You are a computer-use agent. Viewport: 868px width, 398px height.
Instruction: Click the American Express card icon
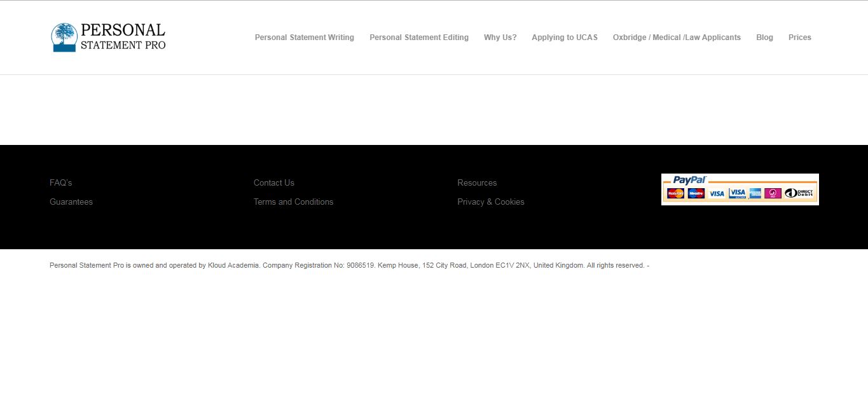(x=755, y=193)
